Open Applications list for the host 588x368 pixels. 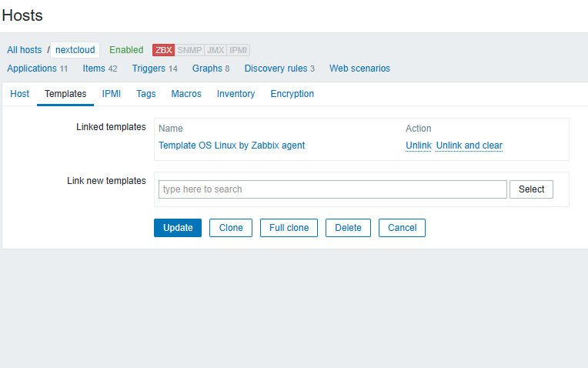tap(32, 69)
